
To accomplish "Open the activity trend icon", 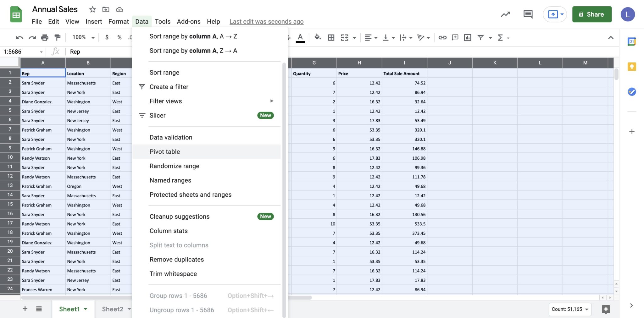I will (x=505, y=14).
